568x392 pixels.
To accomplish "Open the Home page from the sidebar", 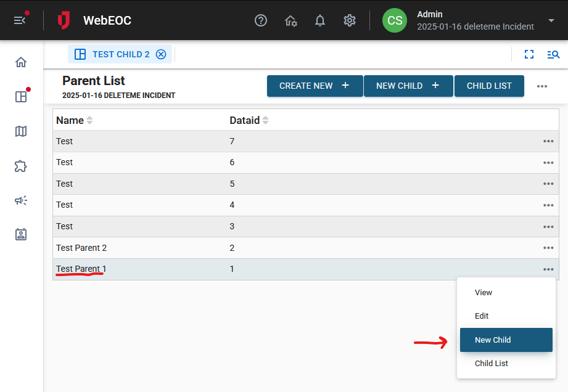I will click(20, 62).
